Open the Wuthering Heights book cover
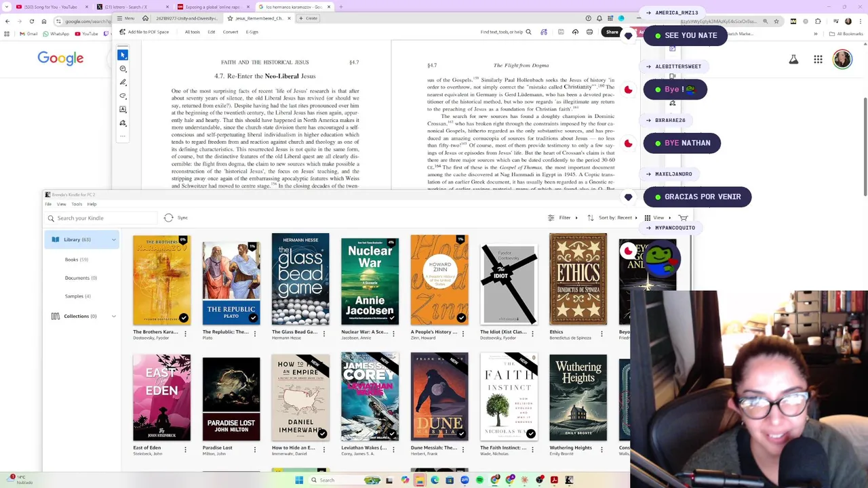Image resolution: width=868 pixels, height=488 pixels. click(578, 397)
